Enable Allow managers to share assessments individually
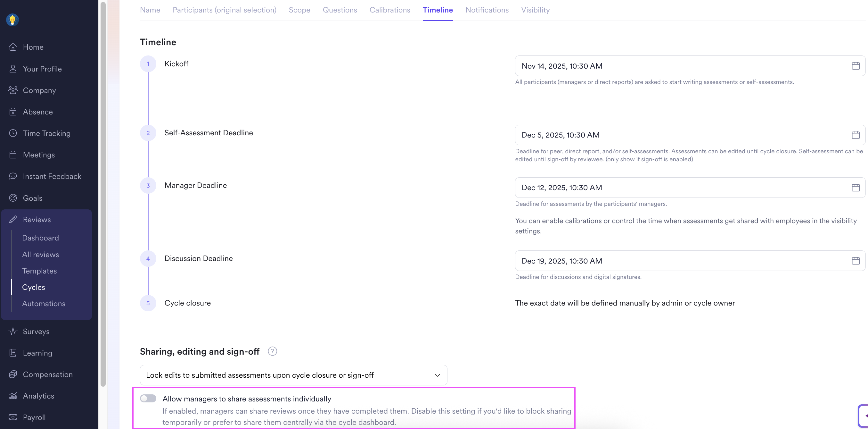 point(148,399)
